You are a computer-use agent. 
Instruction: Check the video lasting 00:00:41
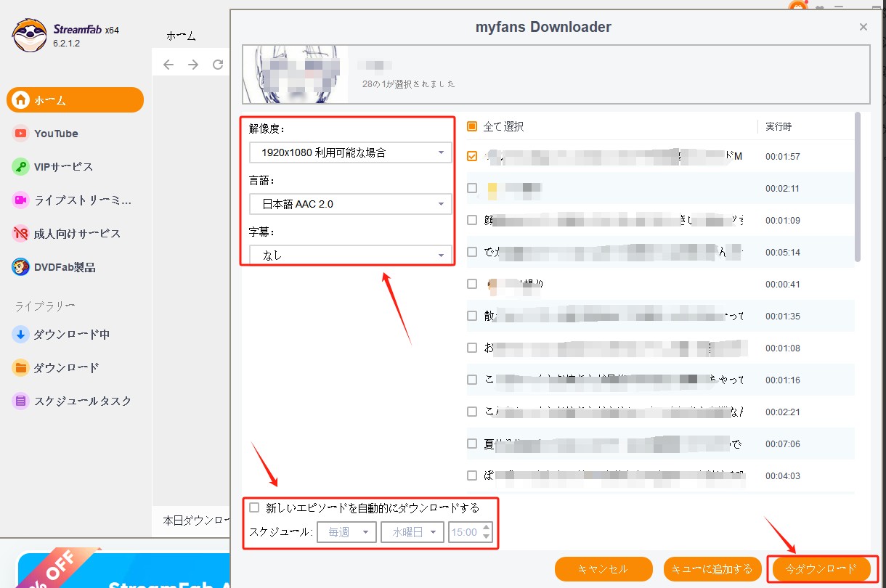pos(472,284)
